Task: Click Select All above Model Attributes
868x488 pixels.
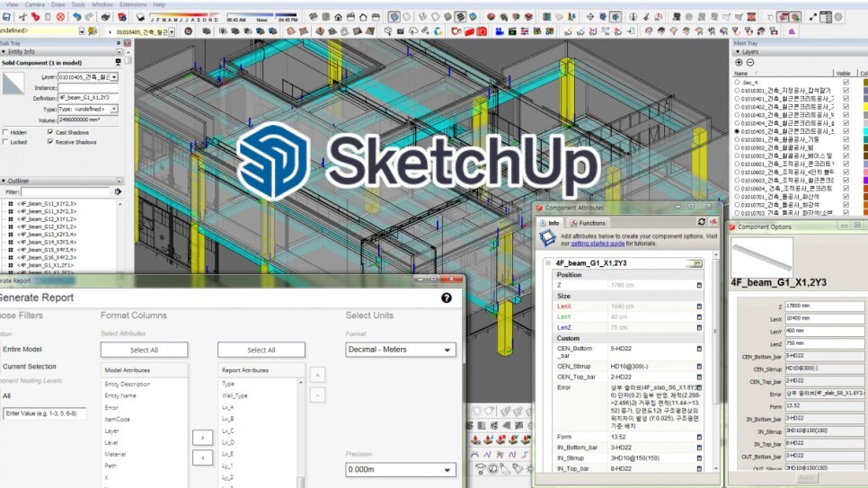Action: click(x=144, y=350)
